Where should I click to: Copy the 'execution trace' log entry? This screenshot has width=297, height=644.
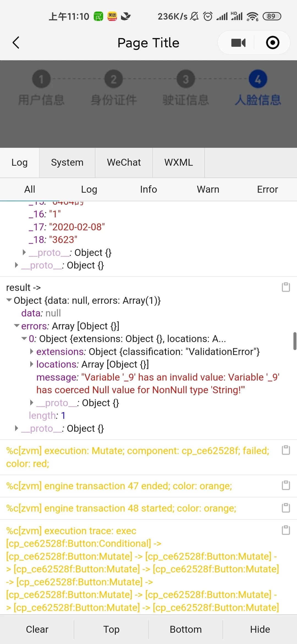pyautogui.click(x=286, y=530)
